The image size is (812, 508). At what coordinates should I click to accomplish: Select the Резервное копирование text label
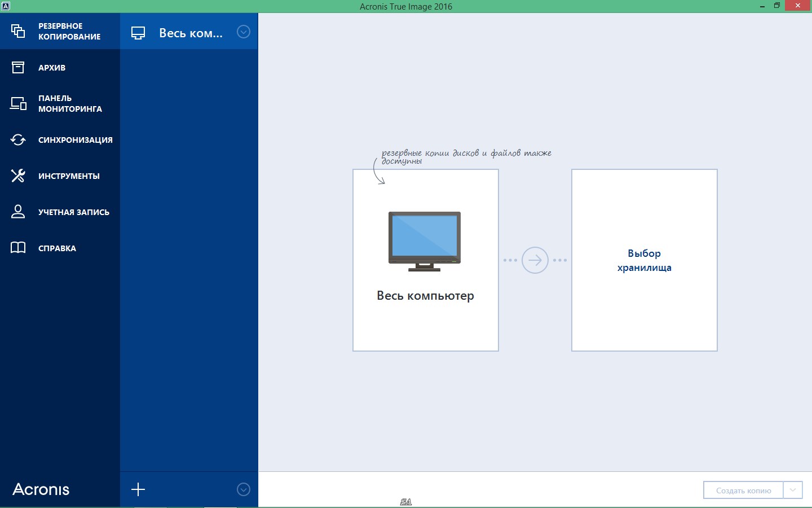[69, 31]
